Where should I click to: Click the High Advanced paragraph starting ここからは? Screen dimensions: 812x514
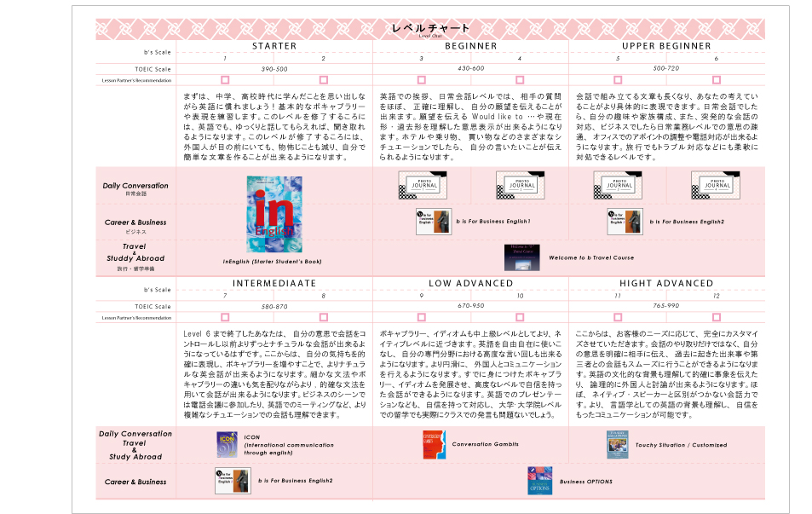667,374
